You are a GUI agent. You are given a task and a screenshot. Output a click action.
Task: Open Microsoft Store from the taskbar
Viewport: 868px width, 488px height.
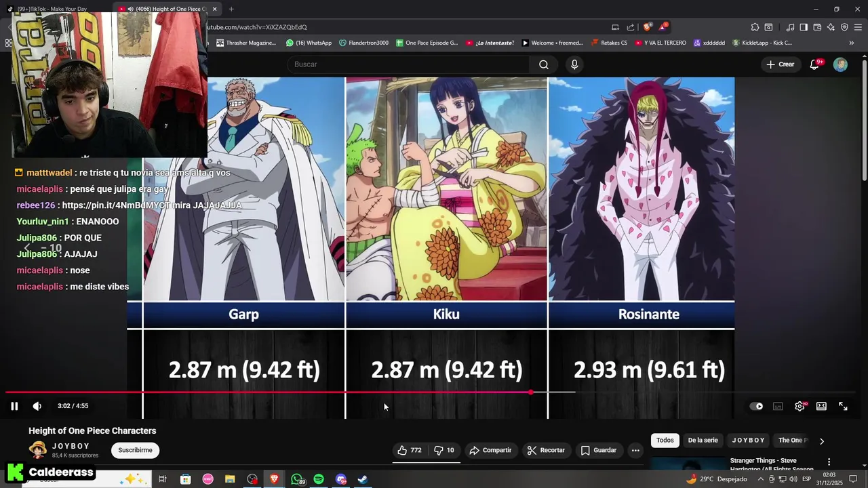pyautogui.click(x=185, y=479)
